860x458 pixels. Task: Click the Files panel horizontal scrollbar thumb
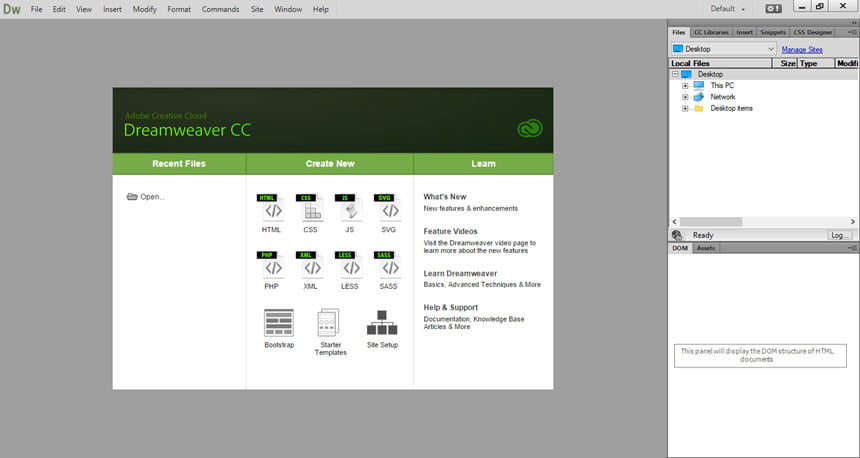[711, 222]
